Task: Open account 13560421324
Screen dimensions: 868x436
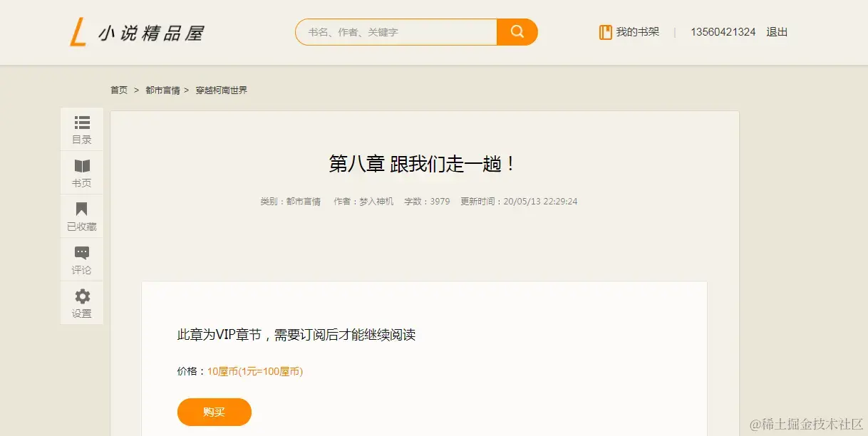Action: (723, 32)
